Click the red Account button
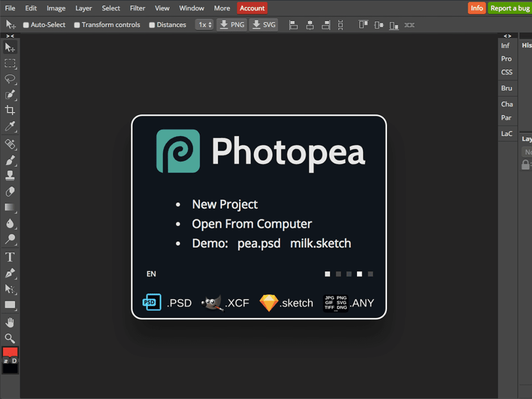This screenshot has width=532, height=399. (x=252, y=8)
